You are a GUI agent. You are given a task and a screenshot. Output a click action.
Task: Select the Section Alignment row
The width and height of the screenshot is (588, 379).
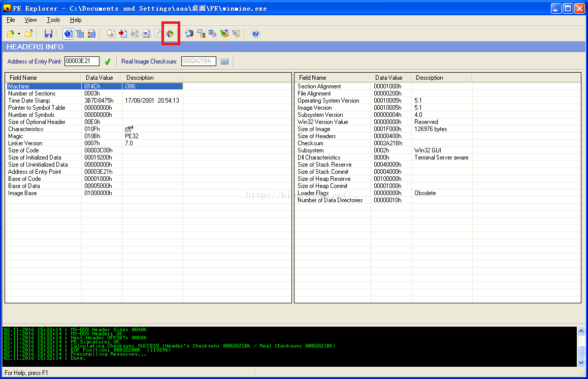[384, 86]
